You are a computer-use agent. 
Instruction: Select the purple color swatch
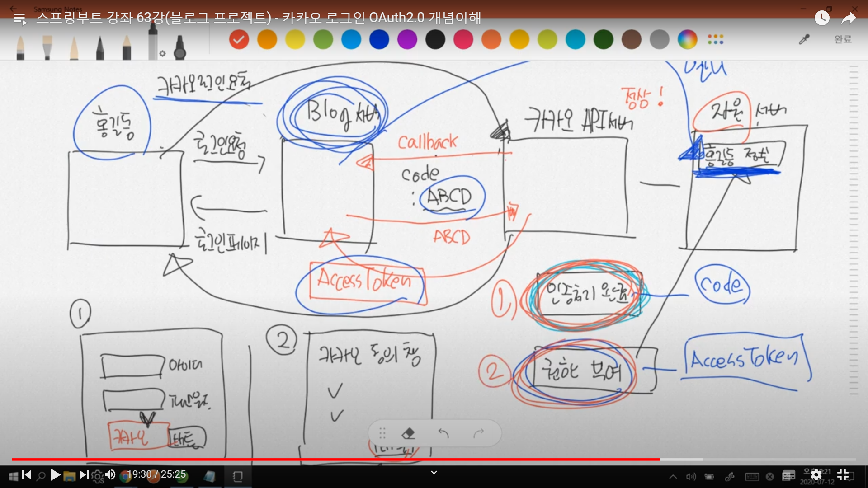click(407, 40)
